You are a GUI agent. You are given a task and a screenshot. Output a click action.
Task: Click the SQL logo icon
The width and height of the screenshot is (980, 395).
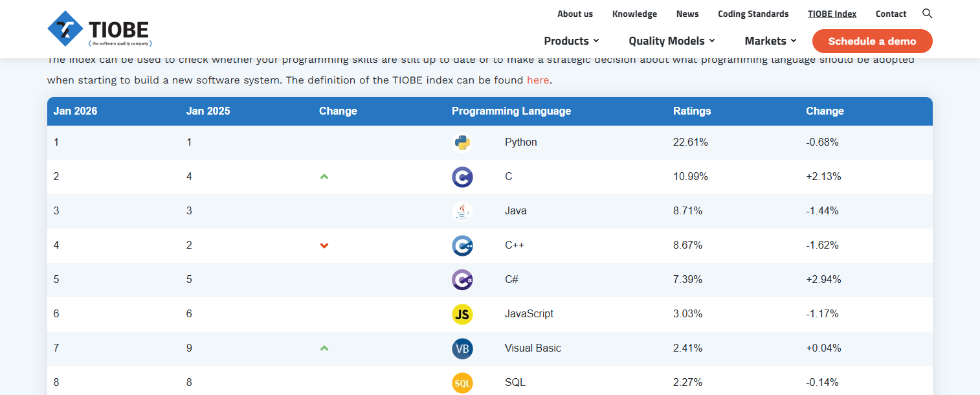(462, 383)
